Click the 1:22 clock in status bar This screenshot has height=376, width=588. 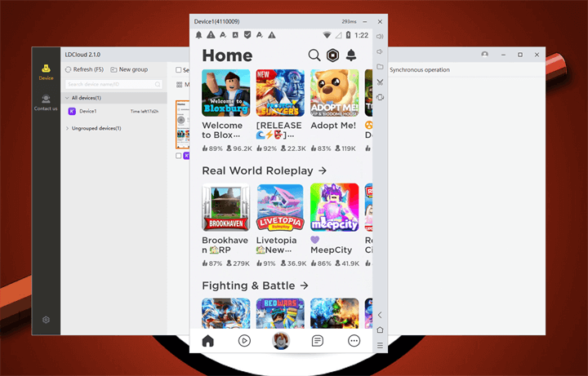(361, 35)
